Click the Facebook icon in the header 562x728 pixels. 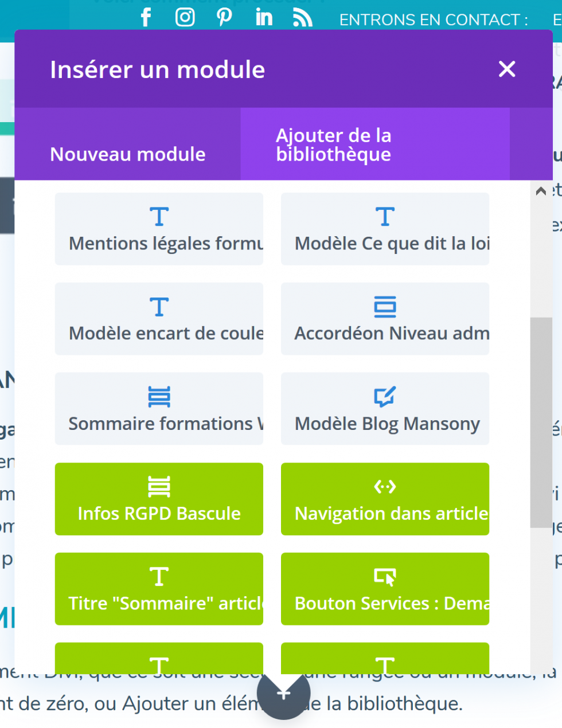tap(146, 17)
